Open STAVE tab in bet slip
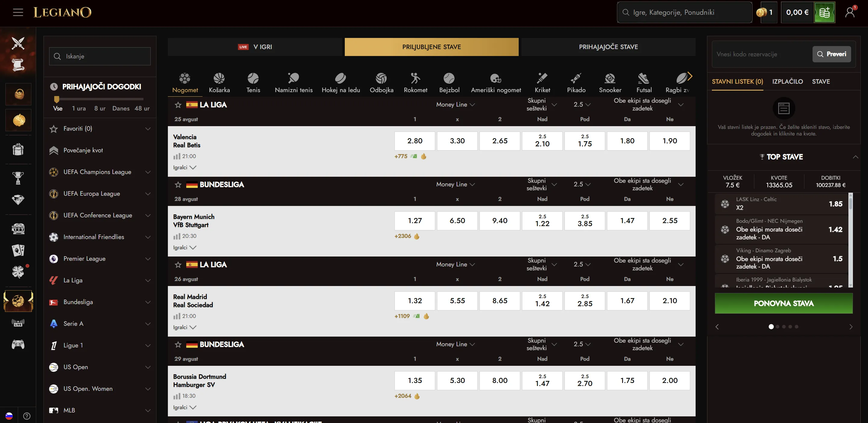Image resolution: width=868 pixels, height=423 pixels. pos(821,81)
